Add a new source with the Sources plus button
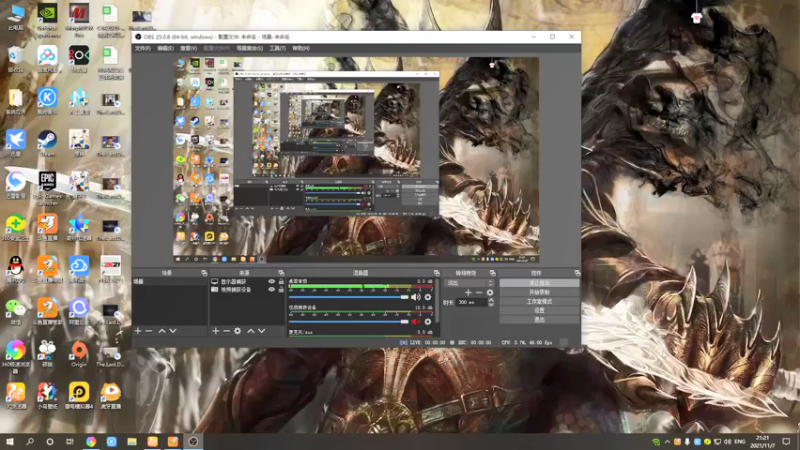The image size is (800, 450). [215, 331]
